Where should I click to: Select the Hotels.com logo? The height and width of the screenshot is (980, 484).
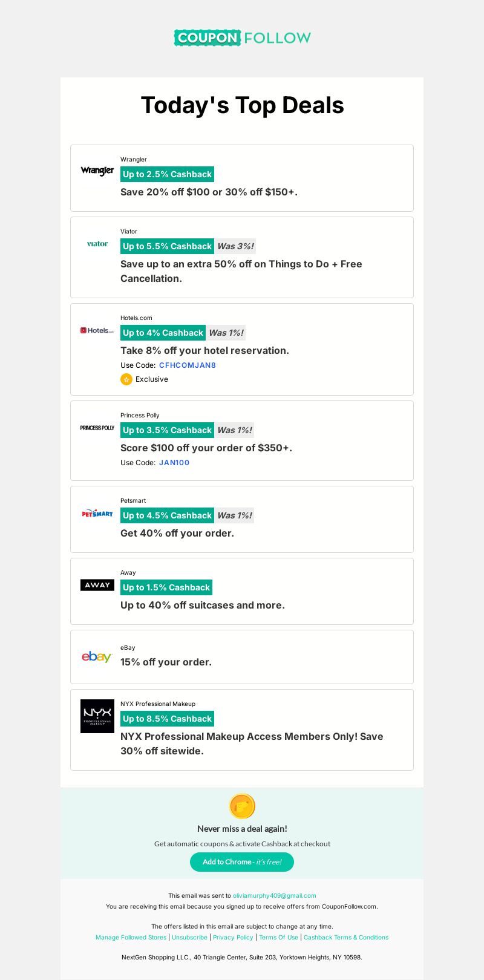click(97, 330)
